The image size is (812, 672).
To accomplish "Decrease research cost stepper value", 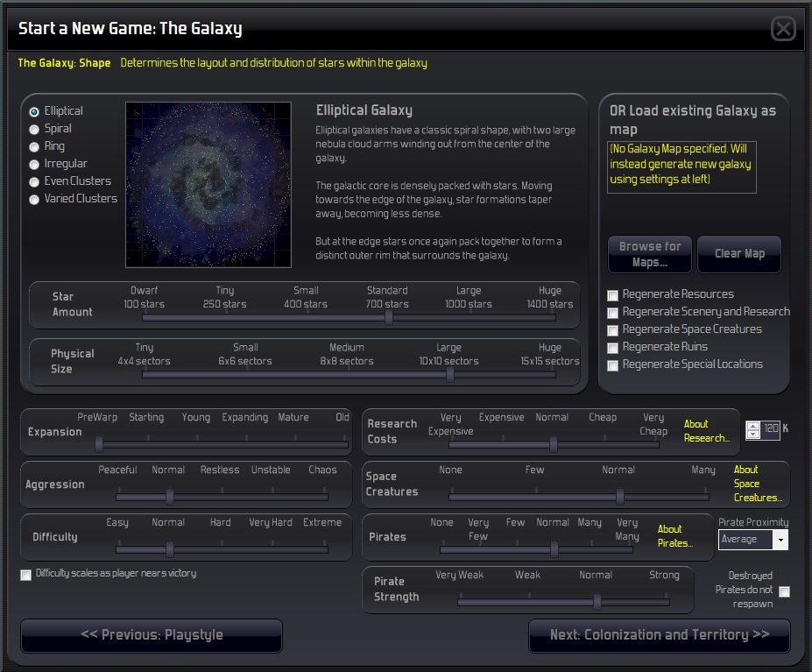I will 753,435.
